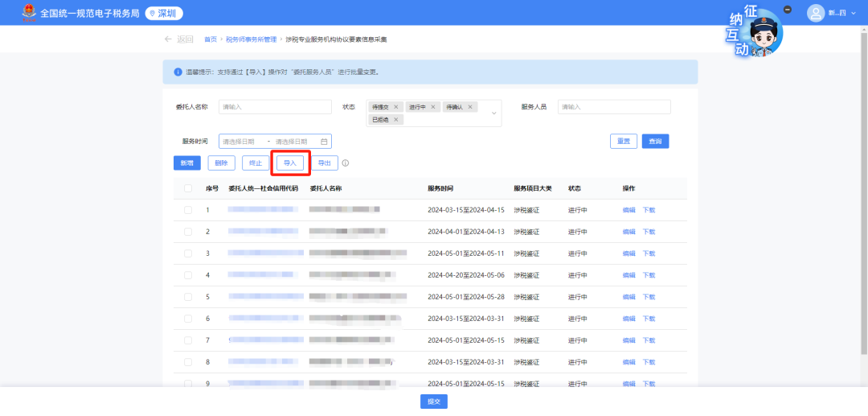Click 编辑 for row 4
Screen dimensions: 868x416
pos(628,274)
